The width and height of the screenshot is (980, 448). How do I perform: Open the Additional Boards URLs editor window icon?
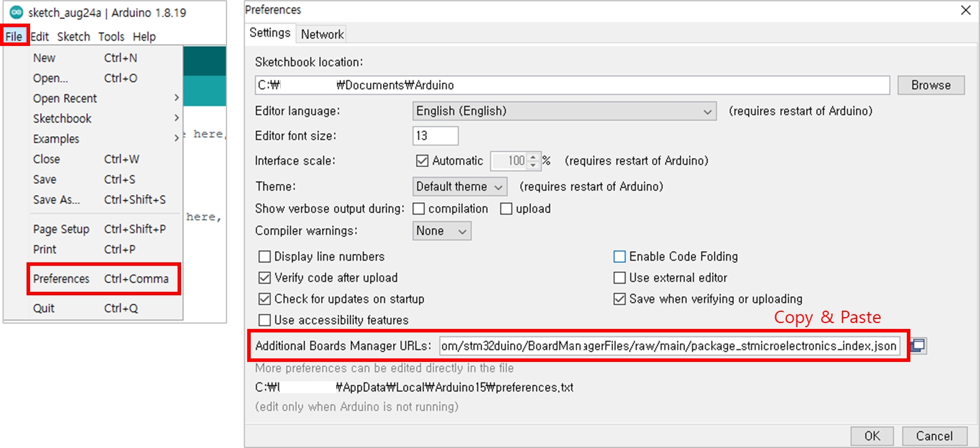tap(917, 345)
